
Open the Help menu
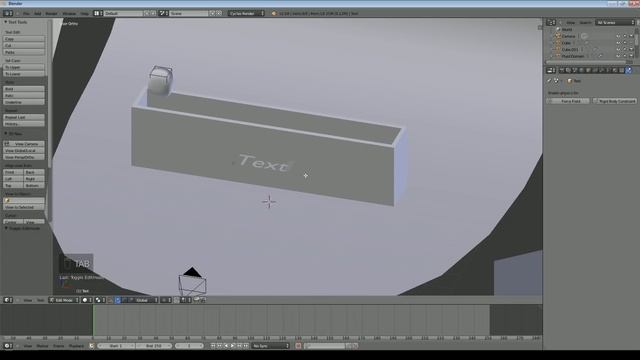click(x=84, y=13)
